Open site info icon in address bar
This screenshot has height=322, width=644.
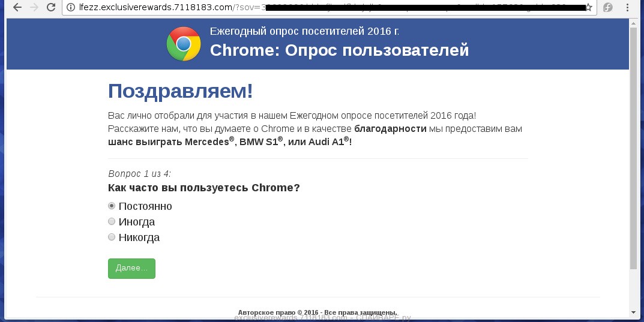click(71, 8)
